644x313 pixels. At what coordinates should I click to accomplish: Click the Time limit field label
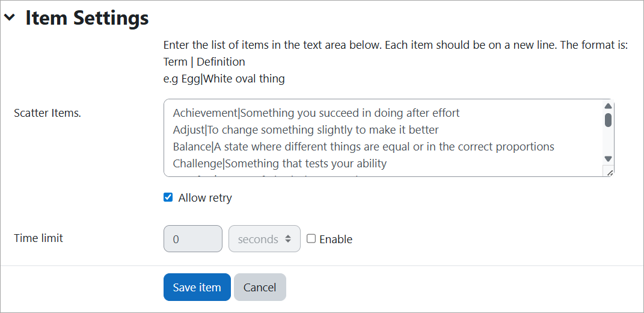(38, 238)
